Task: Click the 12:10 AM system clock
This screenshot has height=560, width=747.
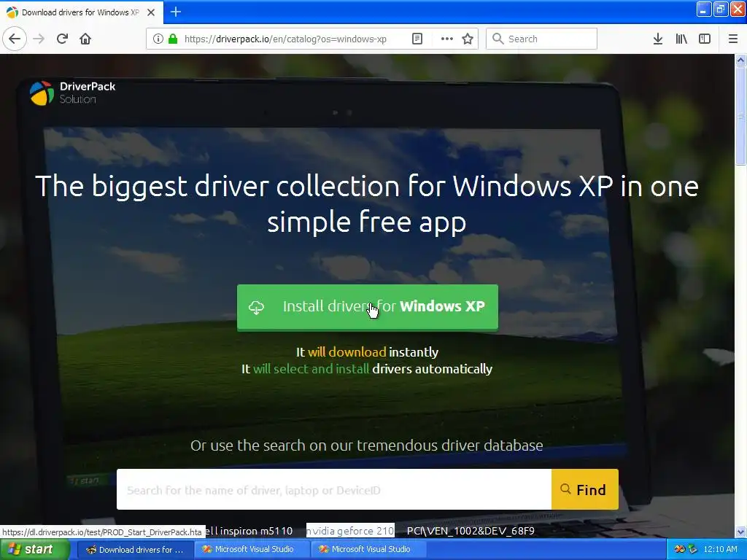Action: pos(720,549)
